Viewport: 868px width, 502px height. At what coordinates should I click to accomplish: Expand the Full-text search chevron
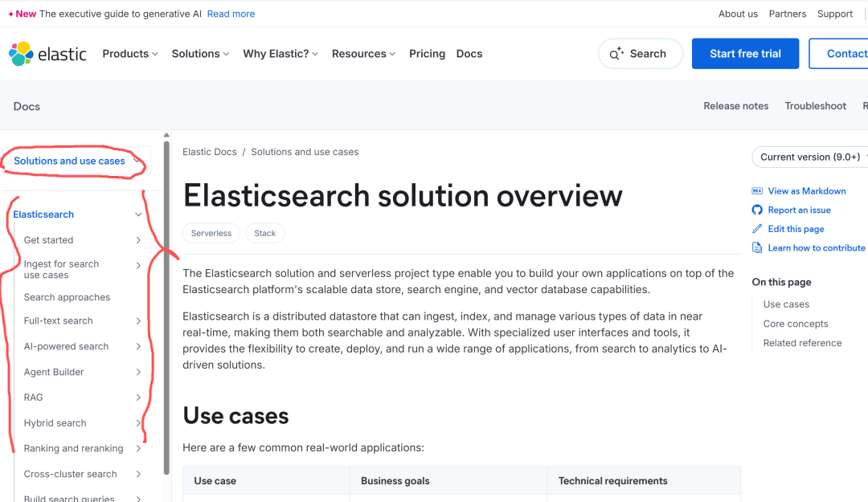point(138,321)
